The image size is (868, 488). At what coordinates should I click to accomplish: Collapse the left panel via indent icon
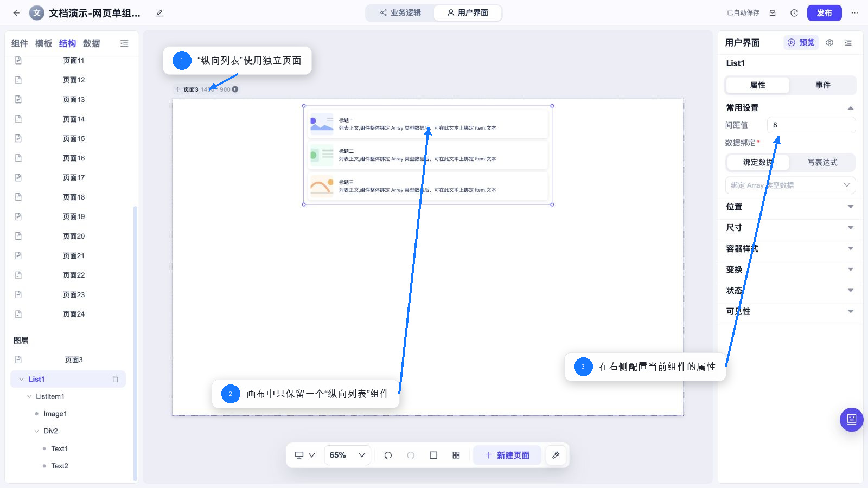point(124,43)
